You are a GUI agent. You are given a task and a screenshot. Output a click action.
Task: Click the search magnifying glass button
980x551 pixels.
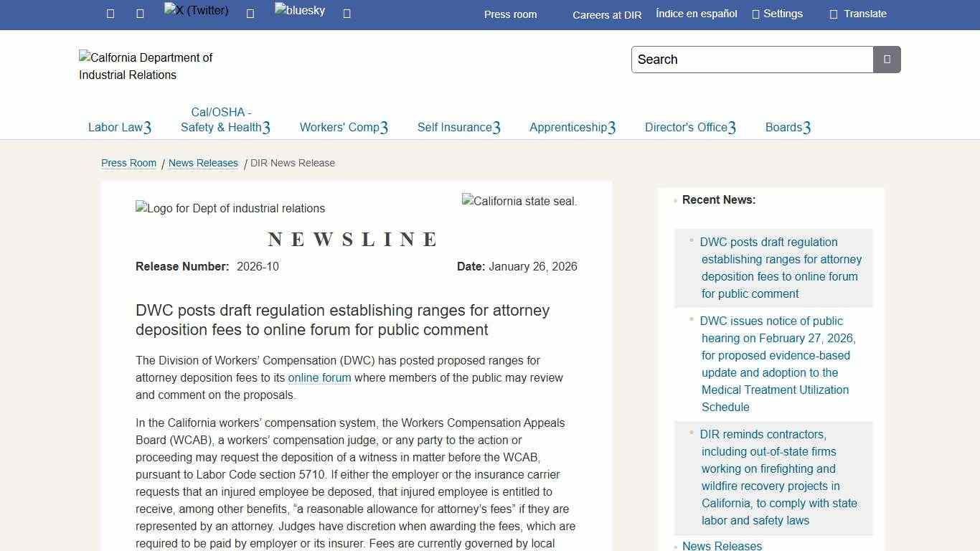click(x=887, y=60)
